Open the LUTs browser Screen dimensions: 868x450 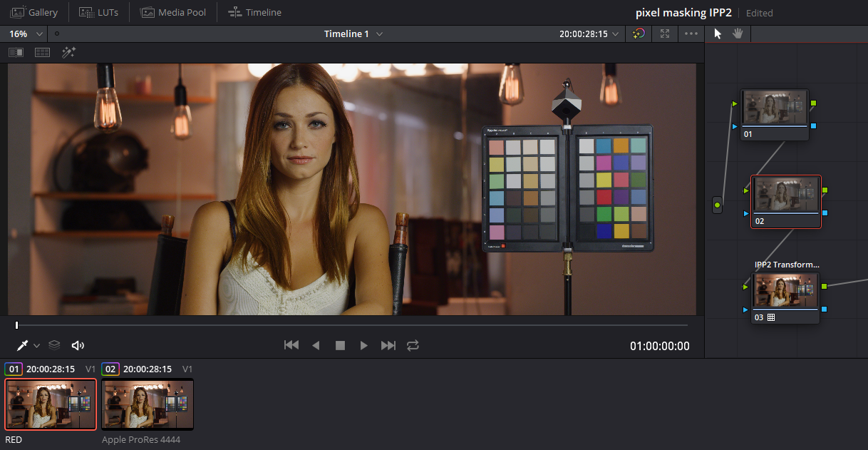[98, 12]
